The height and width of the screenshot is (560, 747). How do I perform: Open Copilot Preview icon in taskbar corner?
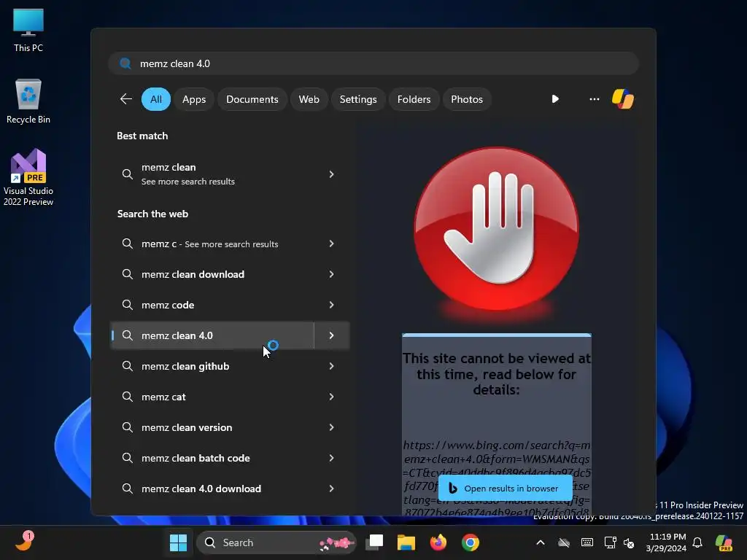pos(724,542)
